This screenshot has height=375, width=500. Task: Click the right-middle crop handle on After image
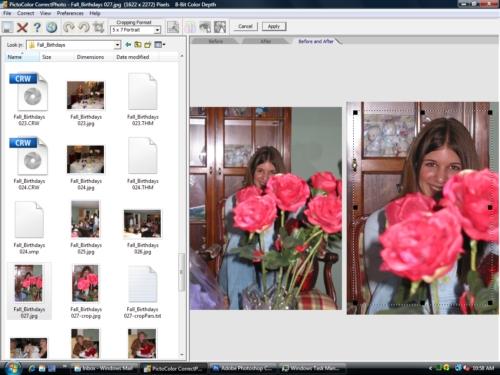[x=490, y=207]
